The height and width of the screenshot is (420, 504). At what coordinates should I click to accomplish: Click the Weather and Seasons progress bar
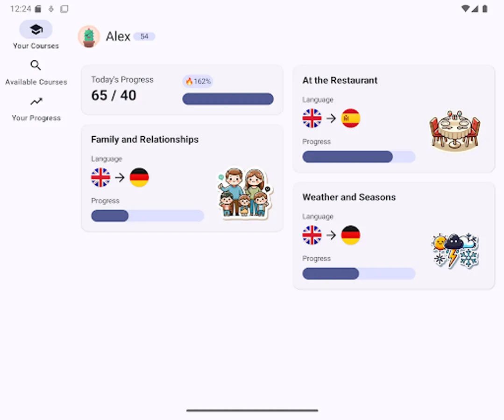(x=359, y=273)
